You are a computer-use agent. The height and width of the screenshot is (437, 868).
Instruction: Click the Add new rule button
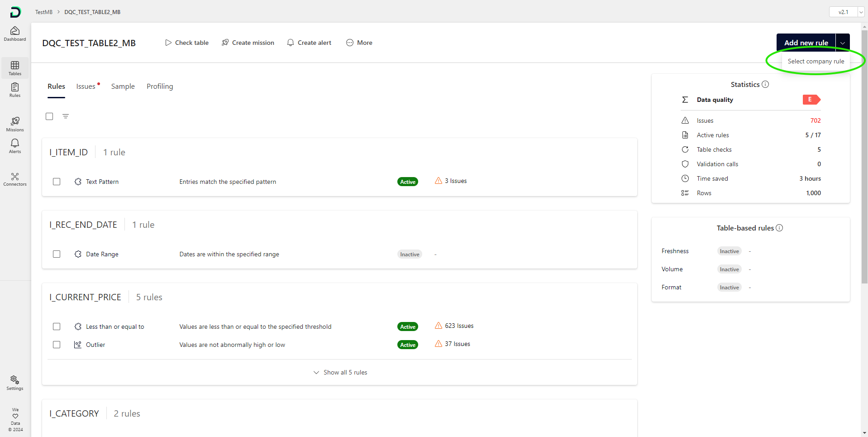(x=806, y=43)
